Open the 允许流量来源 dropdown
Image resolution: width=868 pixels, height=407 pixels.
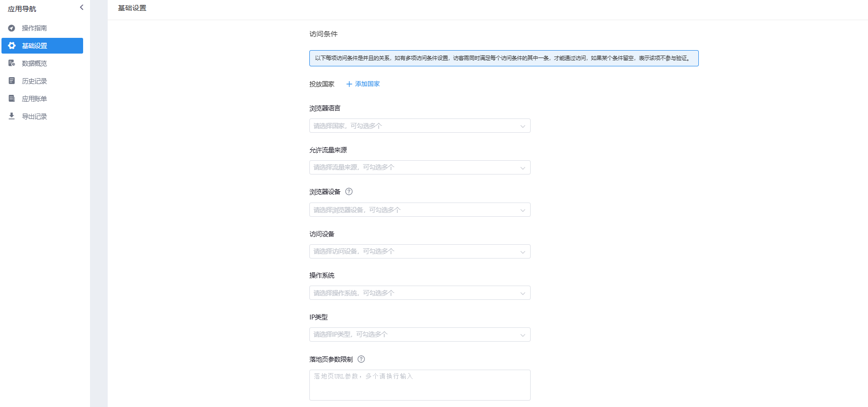(419, 168)
